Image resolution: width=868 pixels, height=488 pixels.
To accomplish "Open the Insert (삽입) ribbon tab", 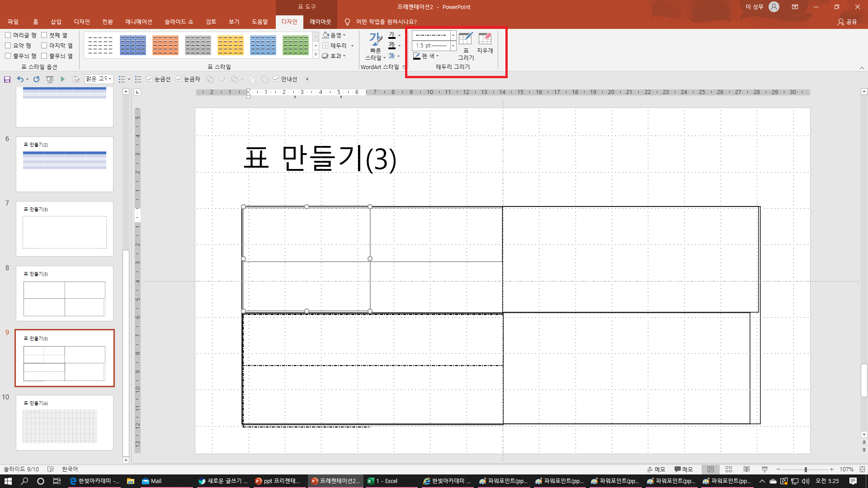I will [x=56, y=22].
